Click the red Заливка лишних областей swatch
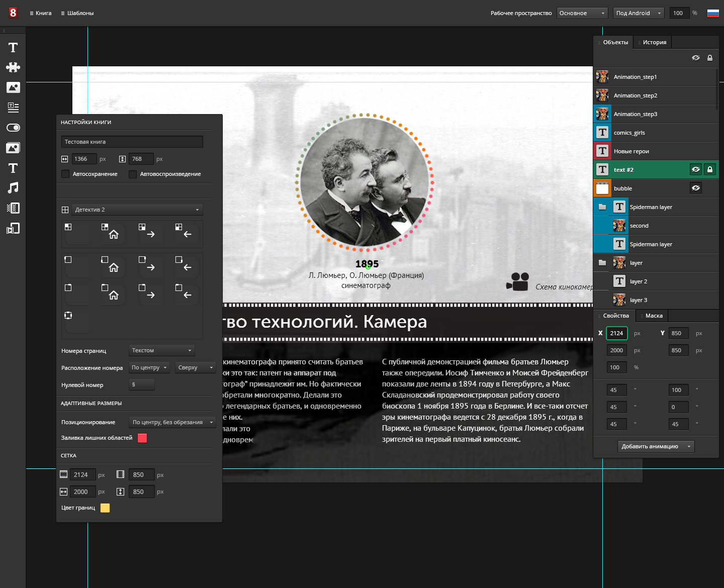Image resolution: width=724 pixels, height=588 pixels. pos(142,438)
